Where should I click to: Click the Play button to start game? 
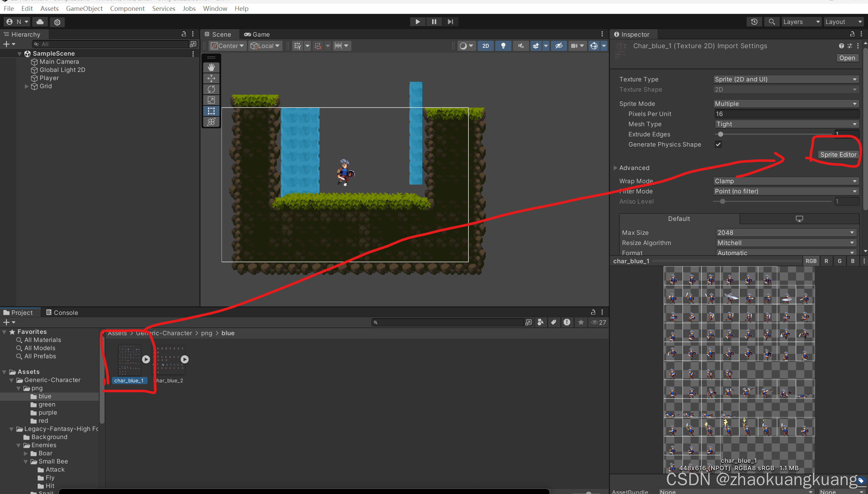click(418, 22)
